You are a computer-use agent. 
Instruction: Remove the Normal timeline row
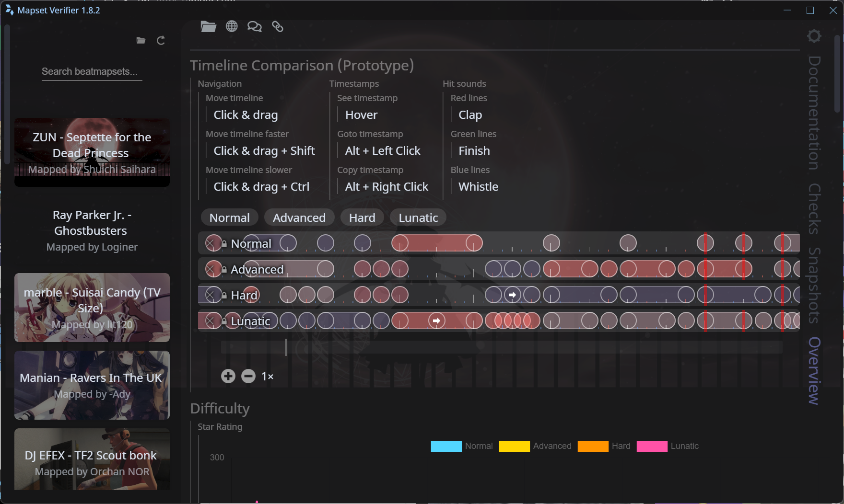click(210, 243)
